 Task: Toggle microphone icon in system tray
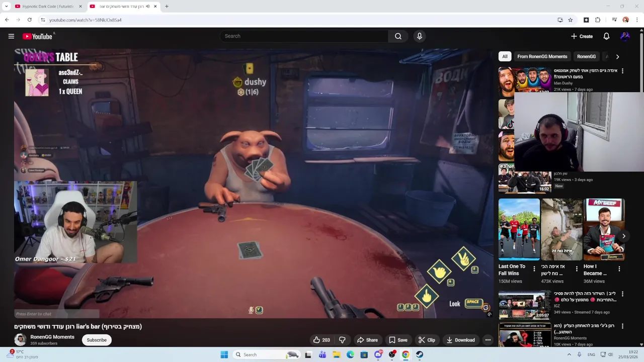[580, 354]
